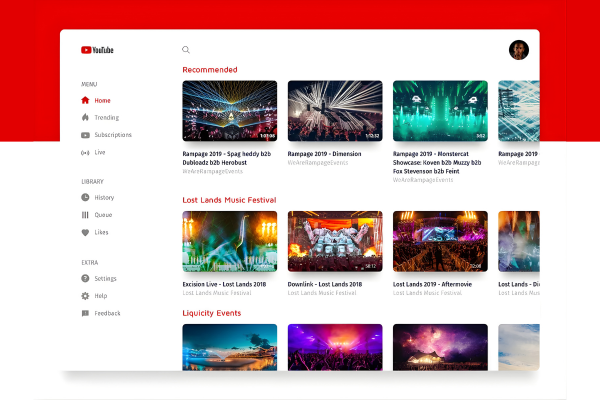Open the Liquicity Events section heading

(212, 313)
